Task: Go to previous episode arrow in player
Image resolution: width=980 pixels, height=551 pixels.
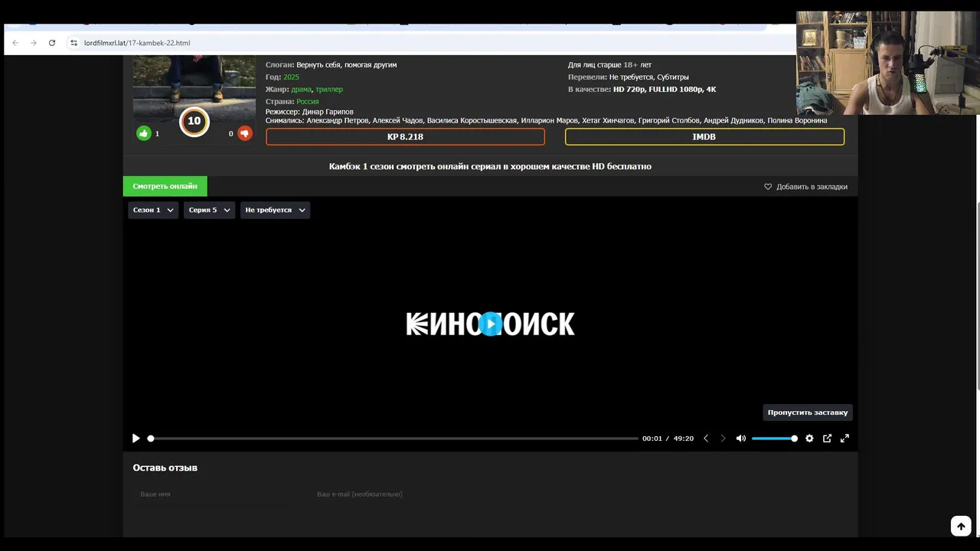Action: click(706, 439)
